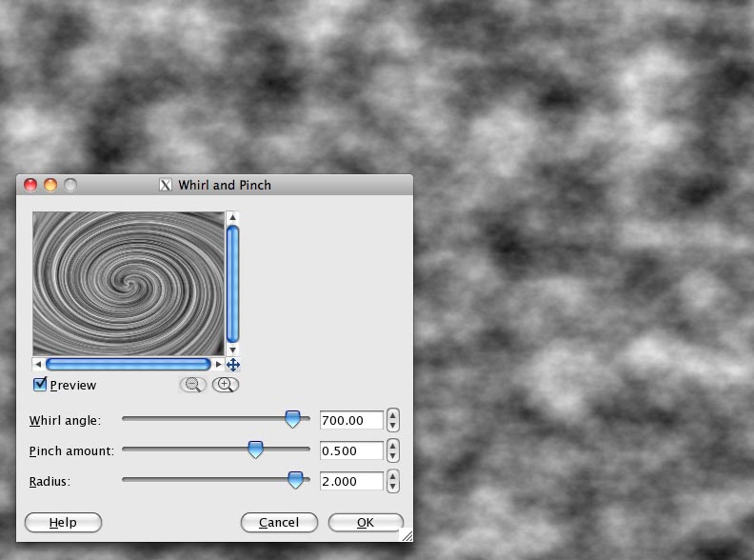This screenshot has width=754, height=560.
Task: Cancel the Whirl and Pinch dialog
Action: coord(279,523)
